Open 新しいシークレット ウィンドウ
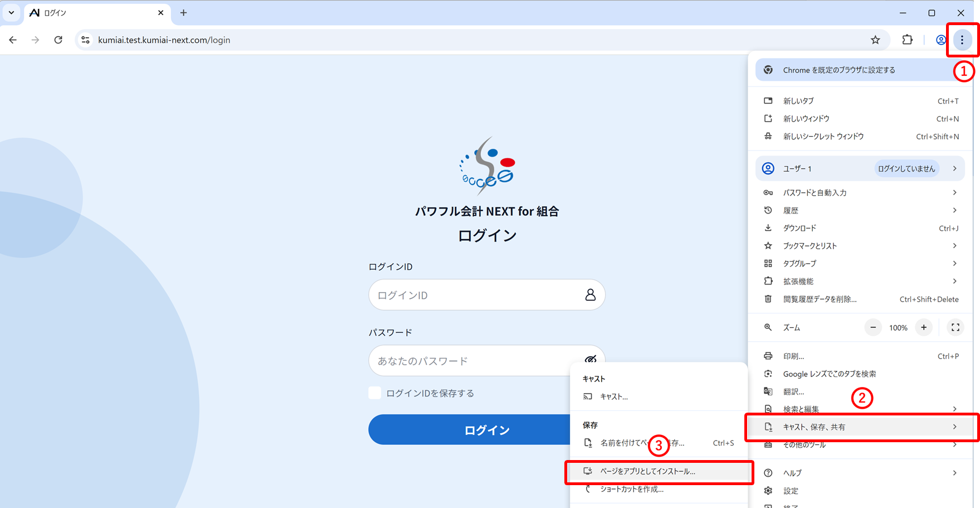Viewport: 980px width, 508px height. 861,137
